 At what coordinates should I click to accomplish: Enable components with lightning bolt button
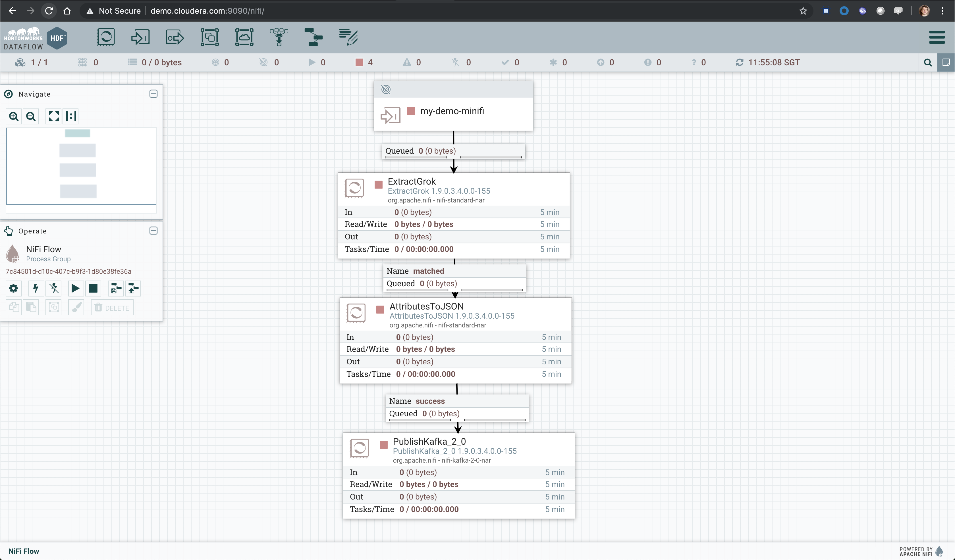36,289
